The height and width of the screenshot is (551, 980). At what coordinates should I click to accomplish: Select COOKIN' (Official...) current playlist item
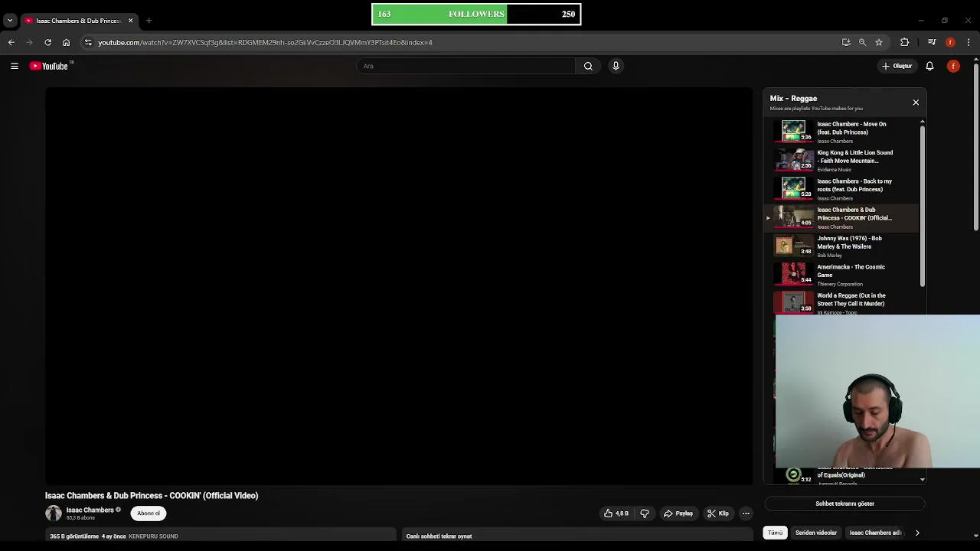(x=841, y=217)
